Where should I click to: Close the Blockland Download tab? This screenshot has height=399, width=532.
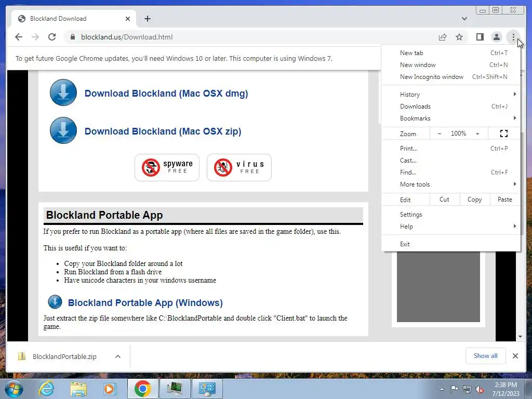[x=128, y=19]
